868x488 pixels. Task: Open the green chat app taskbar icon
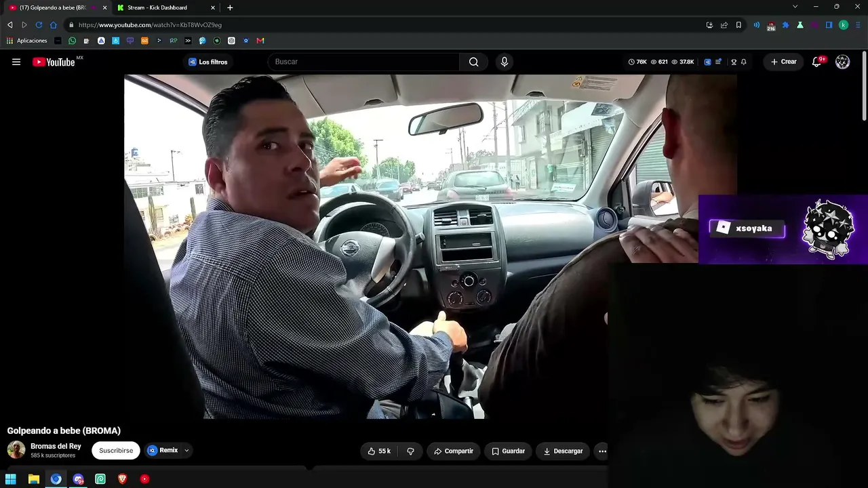pyautogui.click(x=100, y=479)
